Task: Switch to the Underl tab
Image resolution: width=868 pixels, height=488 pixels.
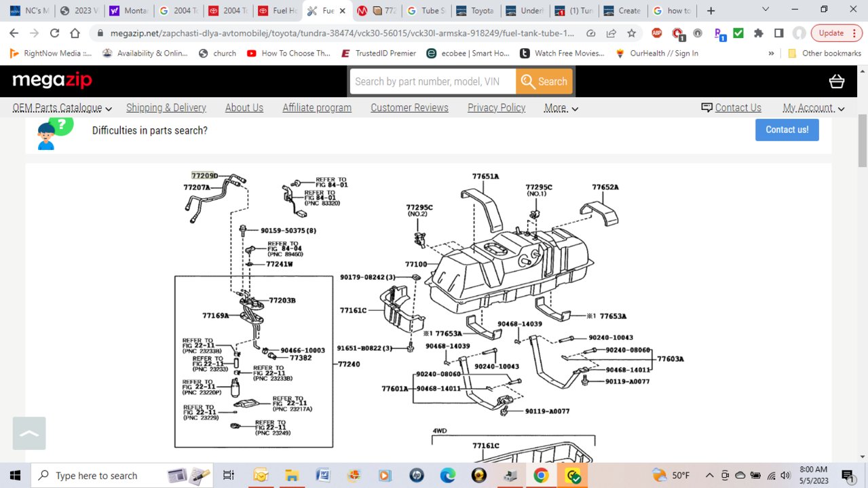Action: [x=525, y=11]
